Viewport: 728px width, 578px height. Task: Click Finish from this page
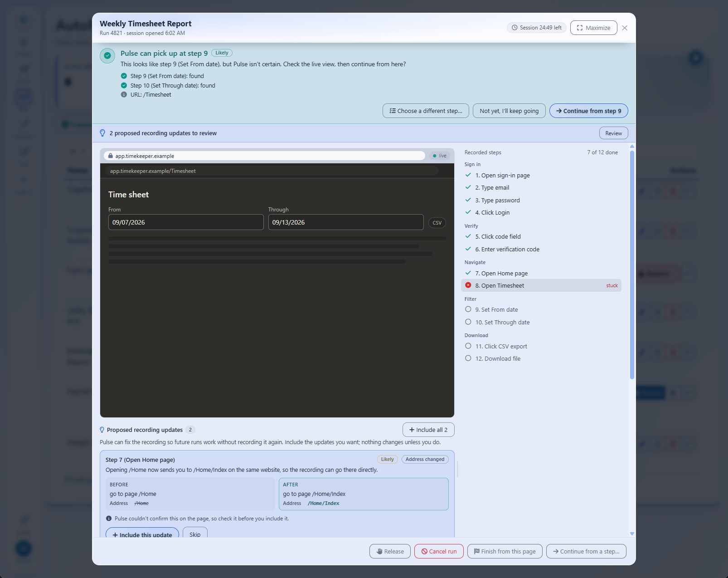[505, 551]
